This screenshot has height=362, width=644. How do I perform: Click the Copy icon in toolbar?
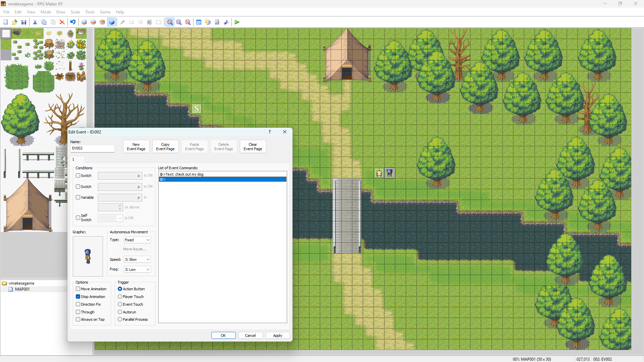click(x=44, y=22)
